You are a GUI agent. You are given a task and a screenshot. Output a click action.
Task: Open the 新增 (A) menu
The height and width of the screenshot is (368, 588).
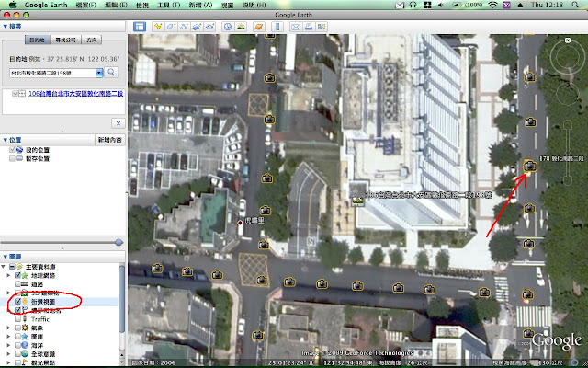(200, 5)
